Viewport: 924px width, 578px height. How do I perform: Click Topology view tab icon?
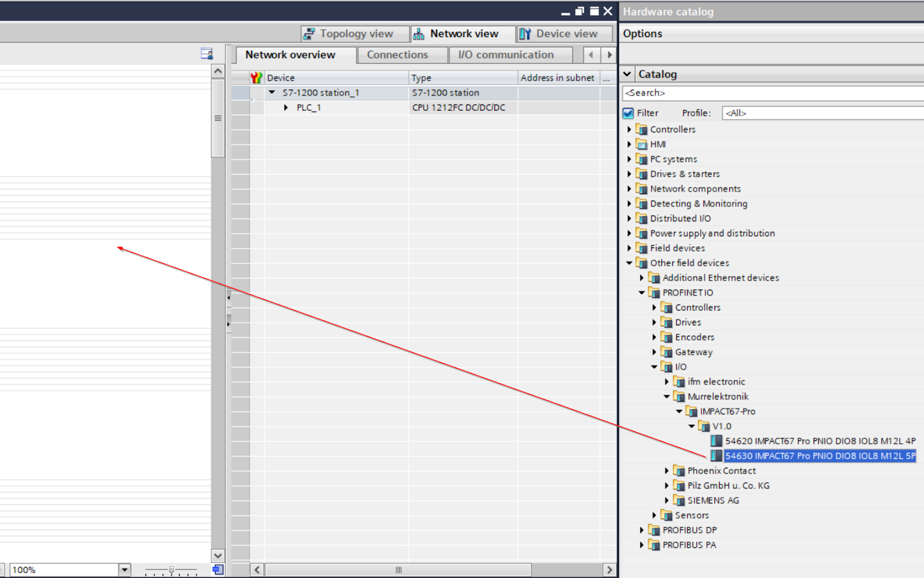pos(310,34)
